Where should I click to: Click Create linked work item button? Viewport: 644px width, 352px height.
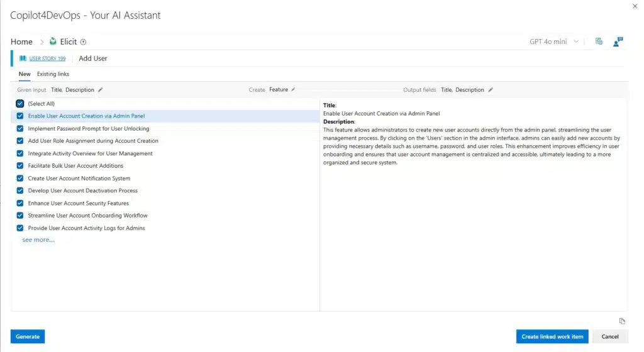552,336
